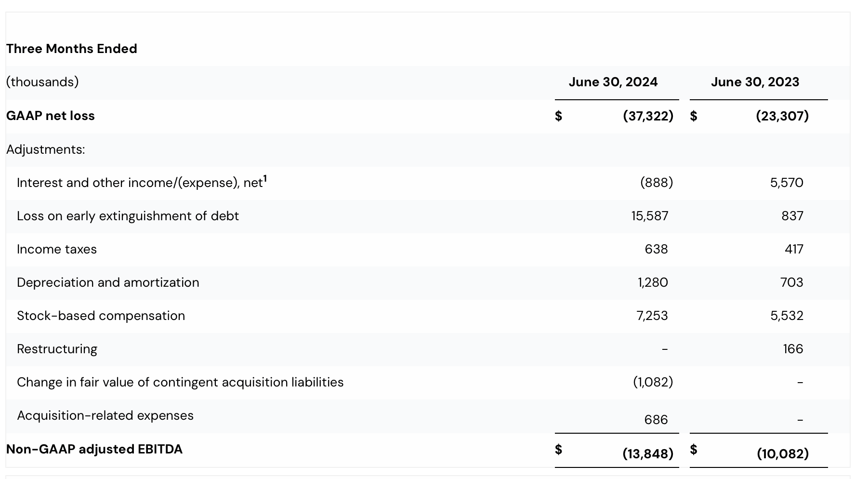Image resolution: width=868 pixels, height=479 pixels.
Task: Click 'Loss on early extinguishment of debt'
Action: tap(128, 216)
